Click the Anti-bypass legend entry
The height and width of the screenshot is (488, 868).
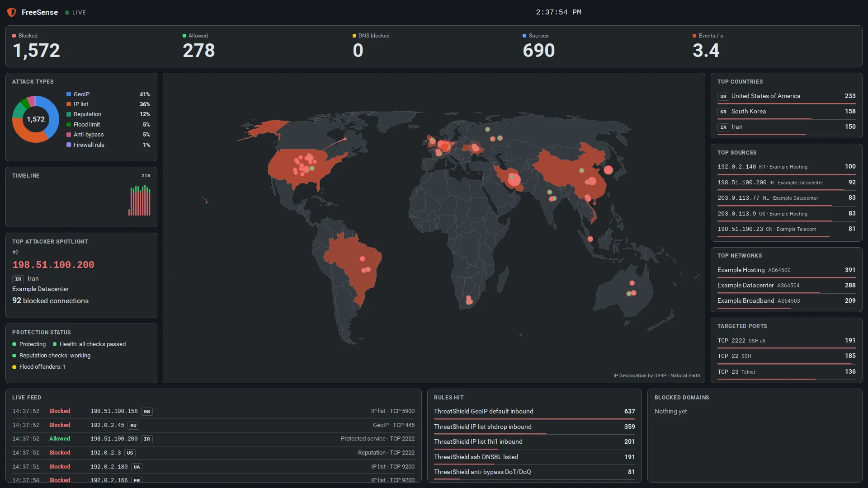(x=108, y=135)
